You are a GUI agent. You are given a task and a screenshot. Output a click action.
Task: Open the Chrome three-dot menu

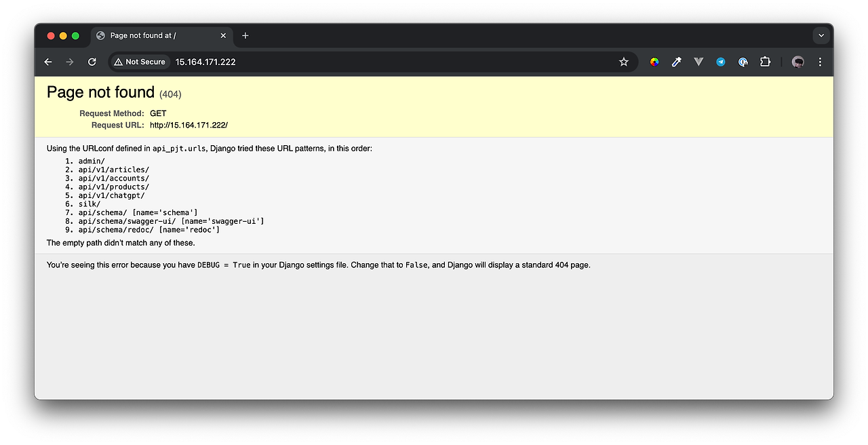[820, 62]
